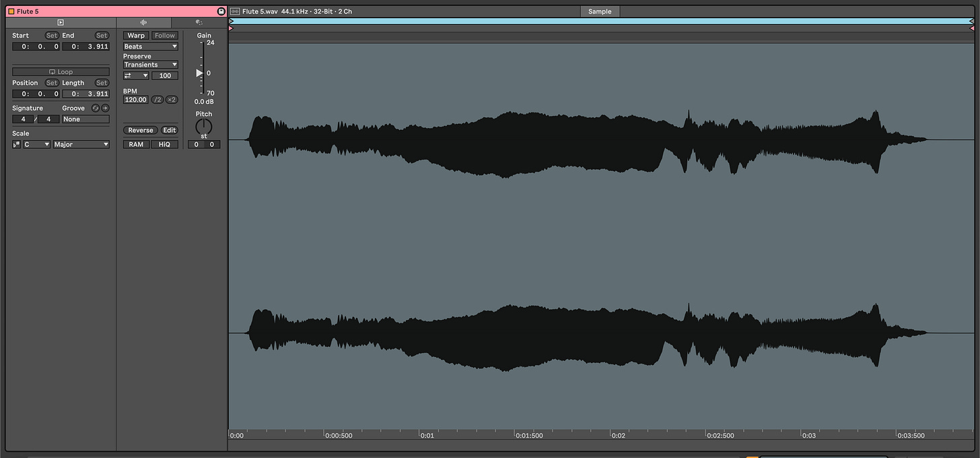The image size is (980, 458).
Task: Click the Set button next to Position
Action: 52,83
